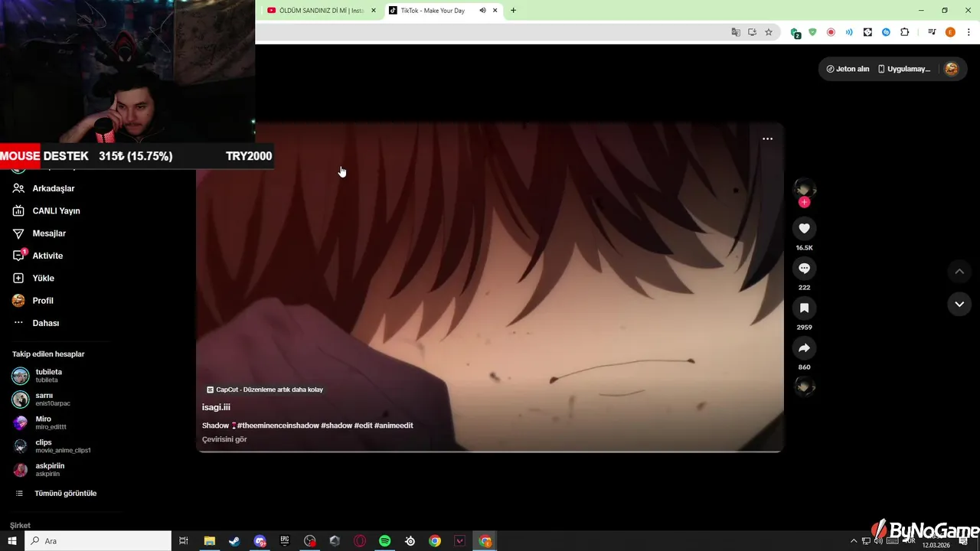Open the Extensions puzzle piece menu
The width and height of the screenshot is (980, 551).
[x=904, y=32]
